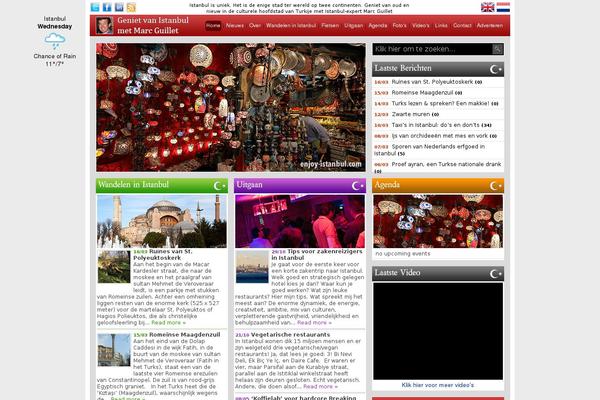Open the LinkedIn social icon

point(119,7)
